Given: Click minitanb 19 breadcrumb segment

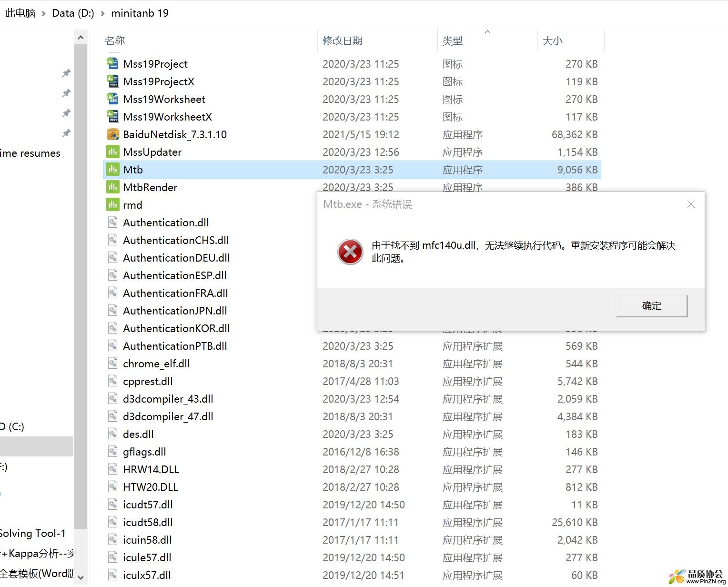Looking at the screenshot, I should pos(140,13).
